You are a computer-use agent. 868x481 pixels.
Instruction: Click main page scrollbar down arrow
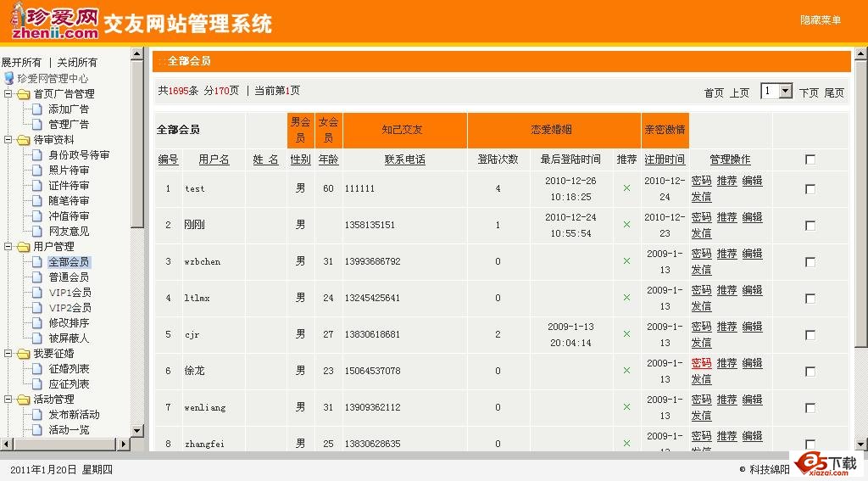pyautogui.click(x=861, y=444)
